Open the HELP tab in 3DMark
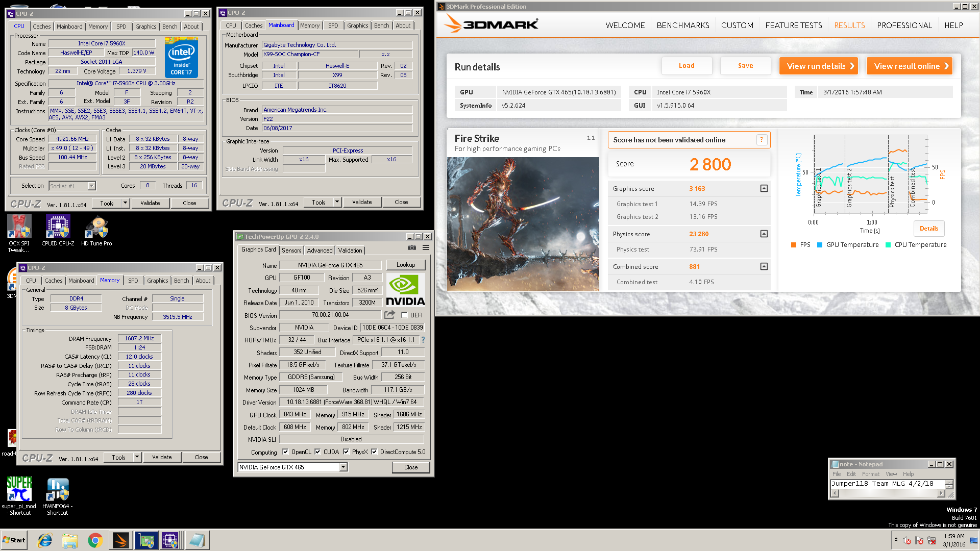 point(953,25)
